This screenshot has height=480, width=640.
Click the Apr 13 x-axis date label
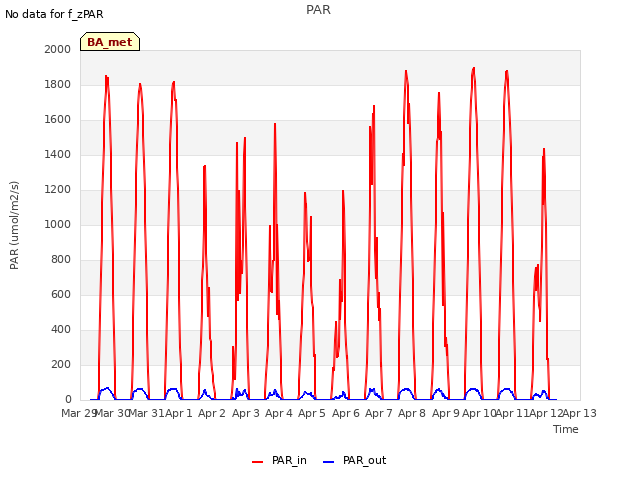coord(580,413)
